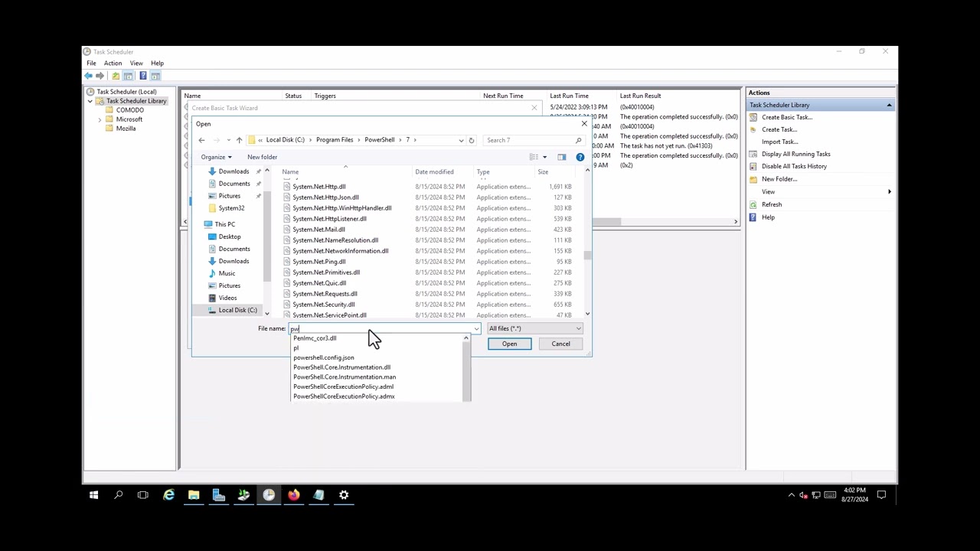980x551 pixels.
Task: Select Desktop under This PC
Action: 229,236
